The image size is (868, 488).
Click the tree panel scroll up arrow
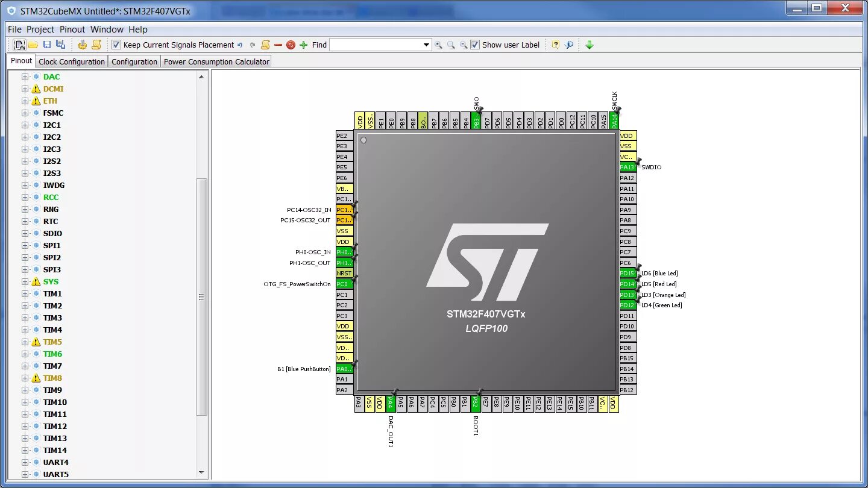coord(202,77)
